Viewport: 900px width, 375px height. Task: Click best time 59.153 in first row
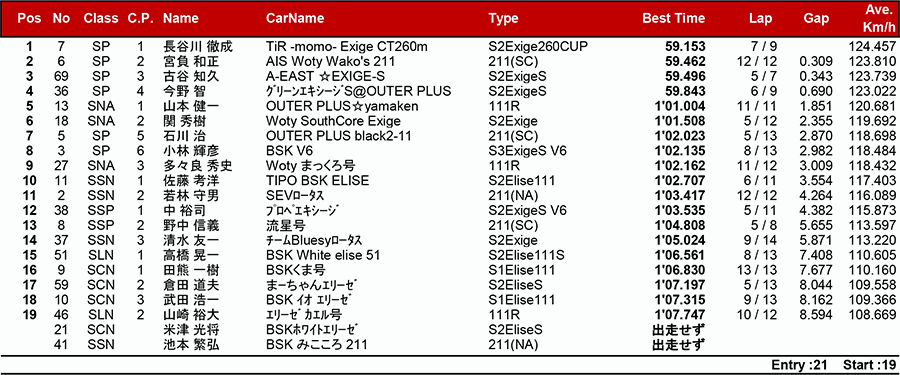685,47
